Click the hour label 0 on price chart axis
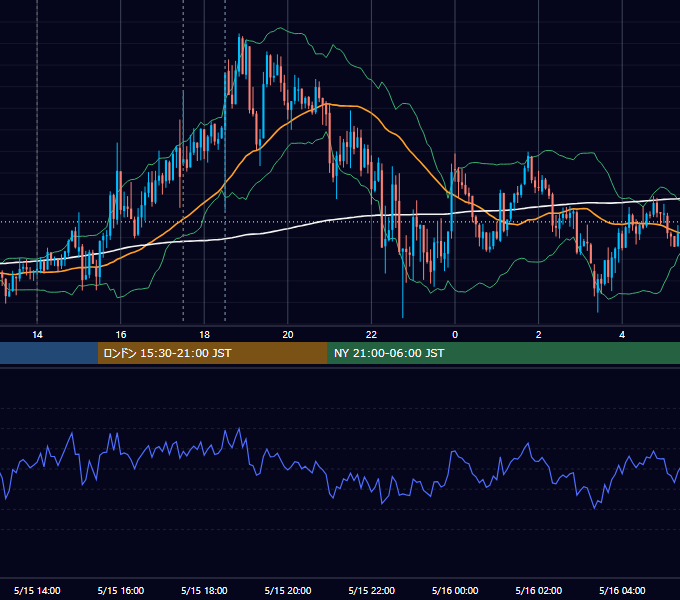 (455, 335)
